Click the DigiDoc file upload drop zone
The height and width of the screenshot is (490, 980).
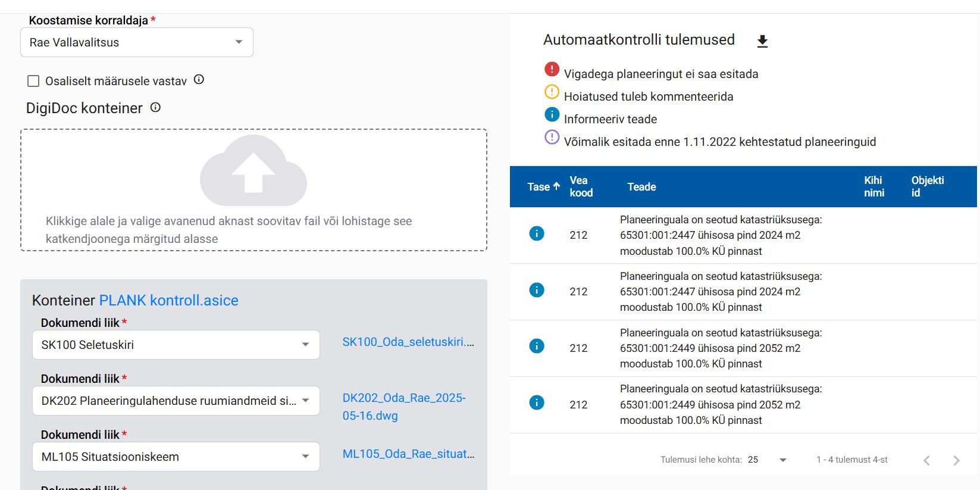point(253,190)
